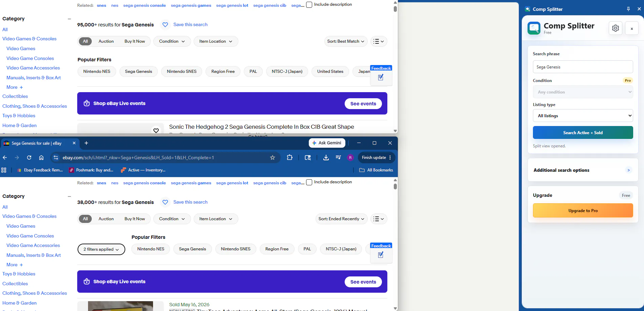Select Buy It Now in sold listings window
The image size is (644, 311).
click(135, 219)
